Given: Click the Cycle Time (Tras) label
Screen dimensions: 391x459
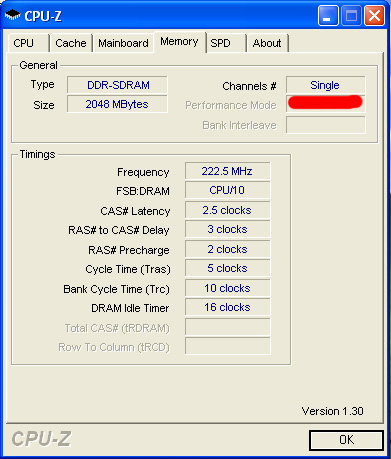Looking at the screenshot, I should 128,269.
